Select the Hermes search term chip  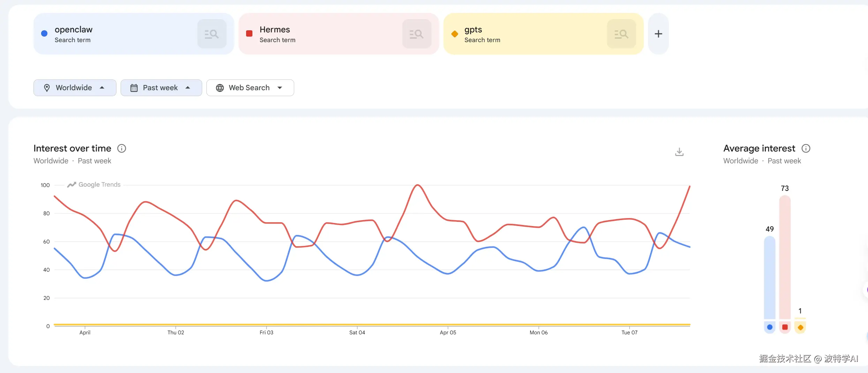321,34
